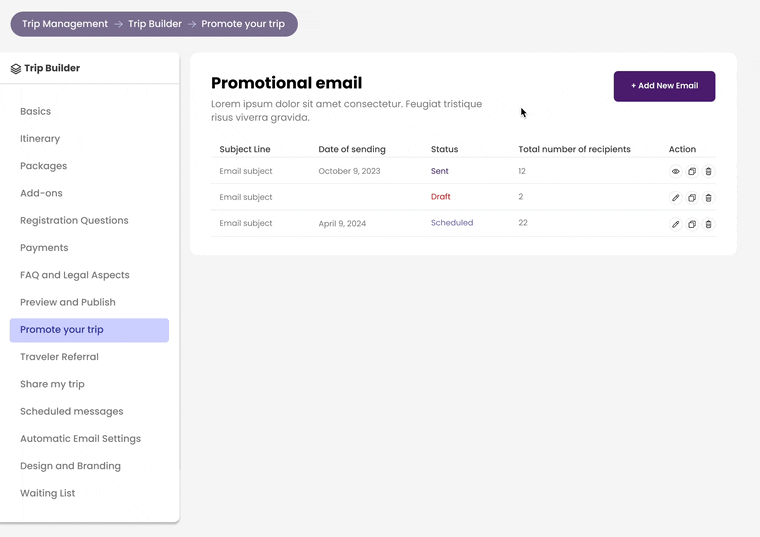Duplicate the Sent email row
This screenshot has width=760, height=537.
[692, 172]
